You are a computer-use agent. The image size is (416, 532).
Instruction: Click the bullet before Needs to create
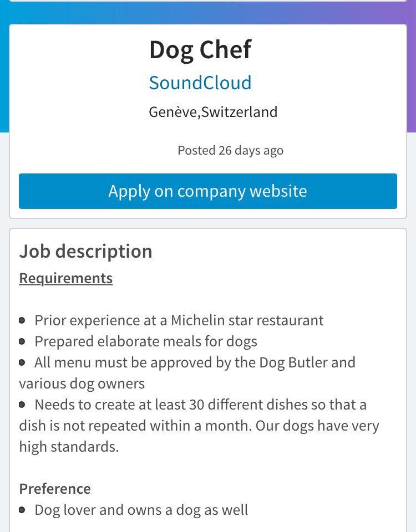click(22, 405)
